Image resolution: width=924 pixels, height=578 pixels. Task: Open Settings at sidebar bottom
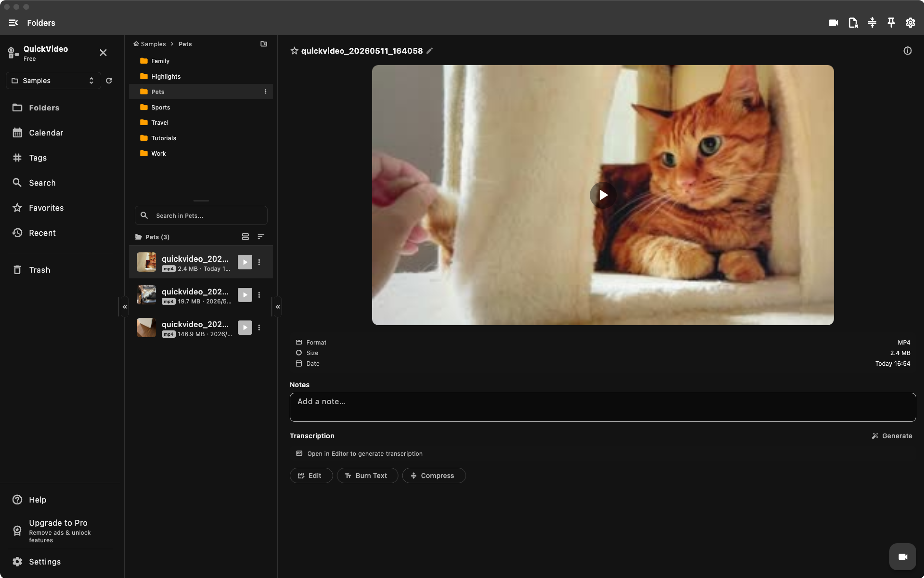(60, 562)
